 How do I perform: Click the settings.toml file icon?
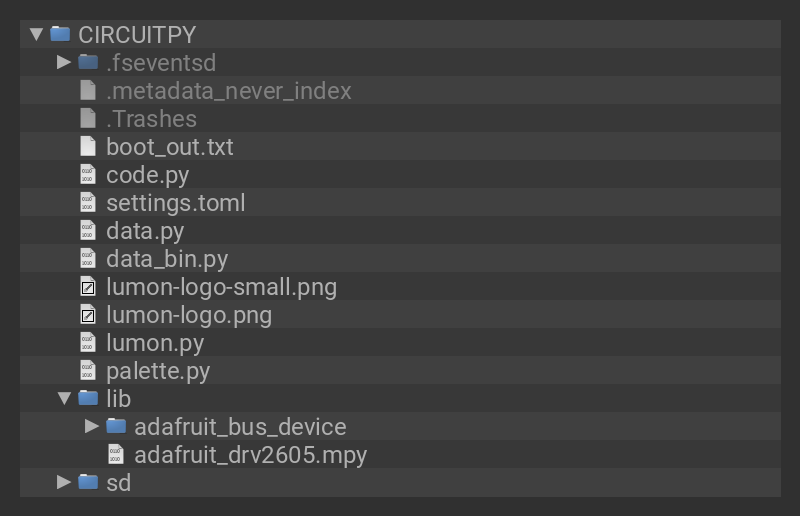point(88,203)
